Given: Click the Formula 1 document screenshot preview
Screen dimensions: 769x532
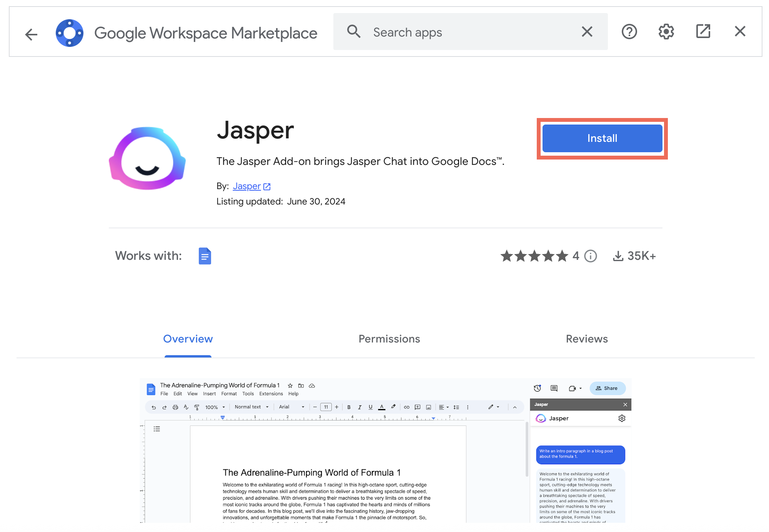Looking at the screenshot, I should click(385, 451).
